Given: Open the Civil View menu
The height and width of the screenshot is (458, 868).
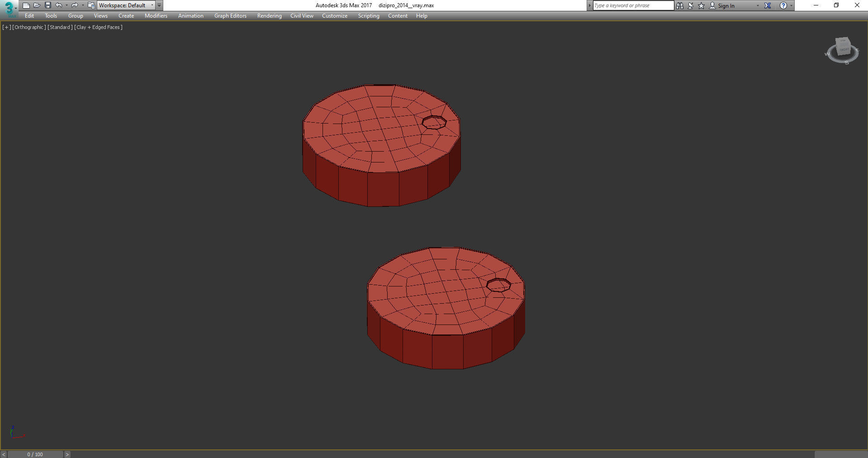Looking at the screenshot, I should pyautogui.click(x=302, y=16).
